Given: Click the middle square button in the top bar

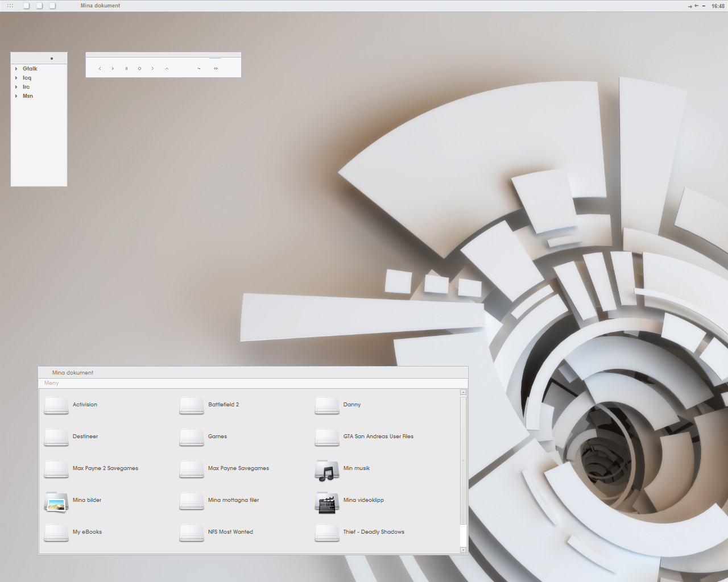Looking at the screenshot, I should (x=39, y=6).
